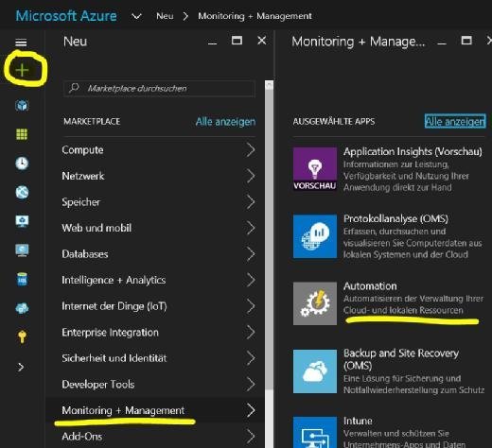Click the green plus New button
Image resolution: width=492 pixels, height=448 pixels.
[22, 70]
